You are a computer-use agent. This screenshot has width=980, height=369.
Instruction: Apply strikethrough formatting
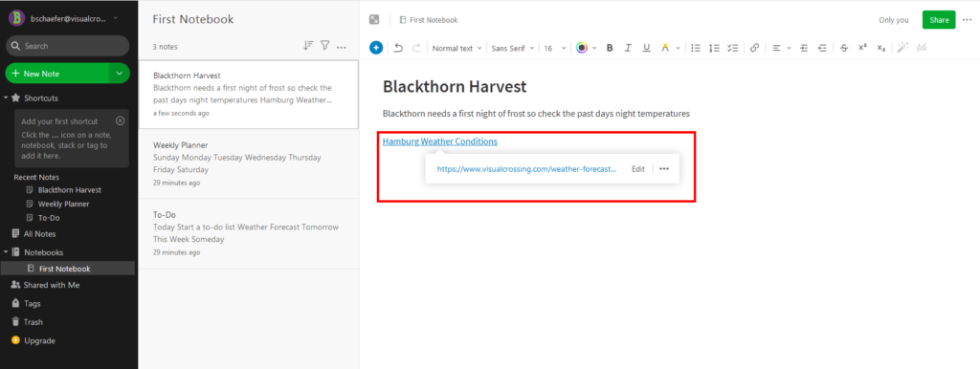(x=844, y=48)
